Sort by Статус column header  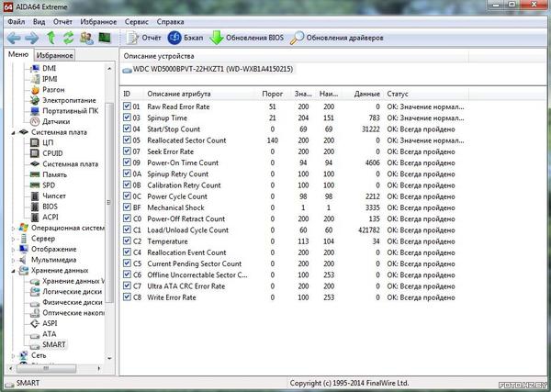426,94
